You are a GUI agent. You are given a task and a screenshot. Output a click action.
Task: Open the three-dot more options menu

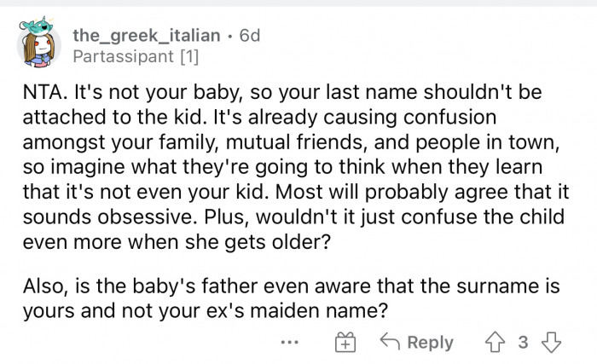(292, 342)
